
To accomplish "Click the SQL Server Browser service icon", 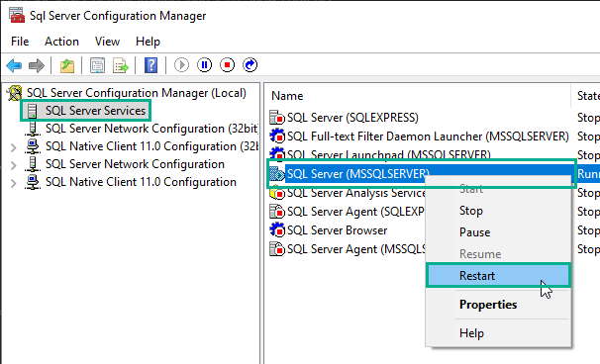I will pyautogui.click(x=277, y=230).
